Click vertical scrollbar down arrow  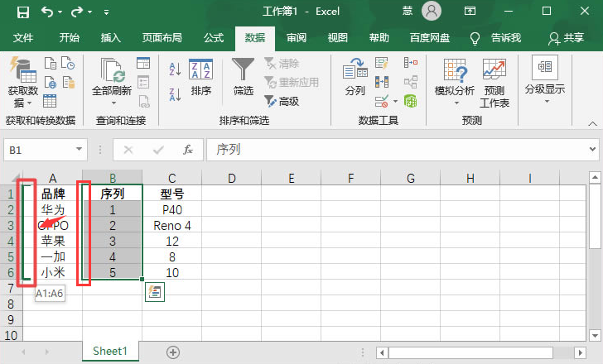tap(595, 335)
